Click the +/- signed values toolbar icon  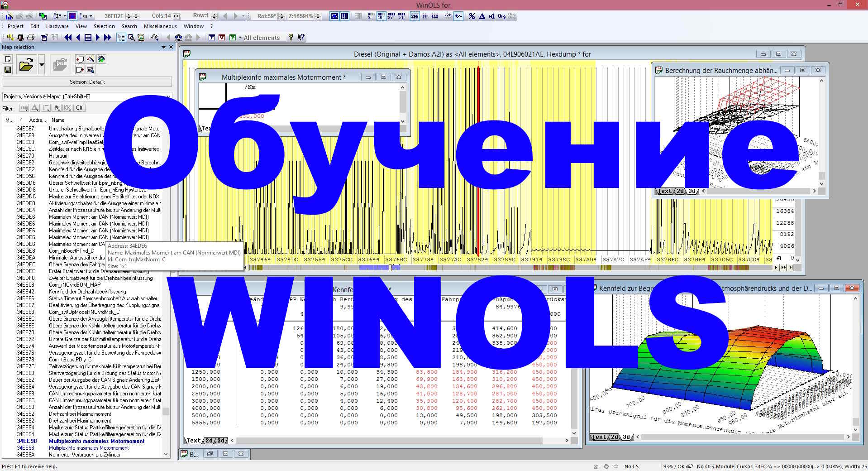pyautogui.click(x=459, y=16)
